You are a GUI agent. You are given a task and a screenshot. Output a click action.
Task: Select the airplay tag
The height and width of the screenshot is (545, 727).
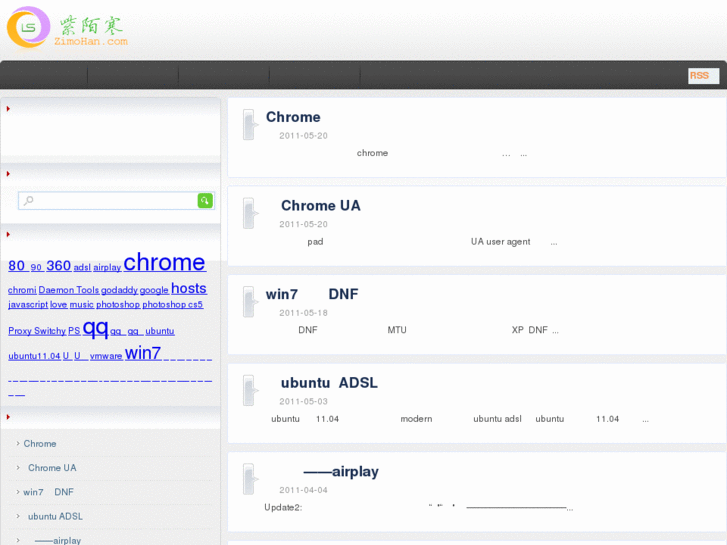[x=107, y=268]
